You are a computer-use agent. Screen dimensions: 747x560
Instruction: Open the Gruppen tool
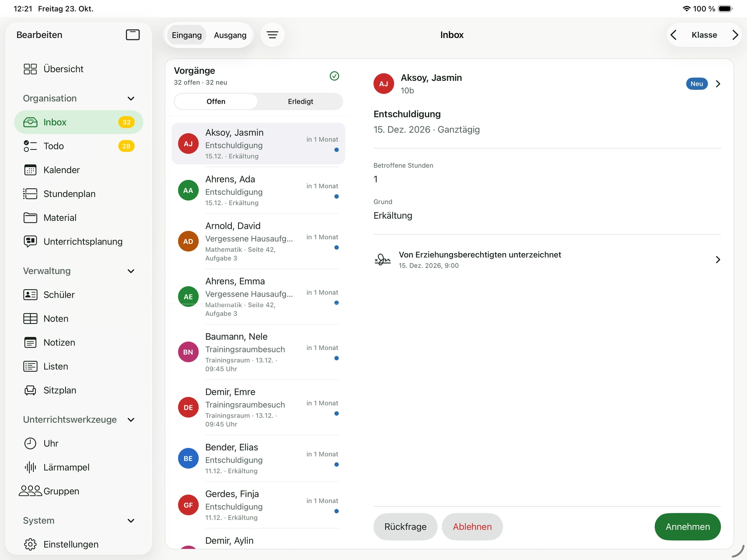[79, 491]
